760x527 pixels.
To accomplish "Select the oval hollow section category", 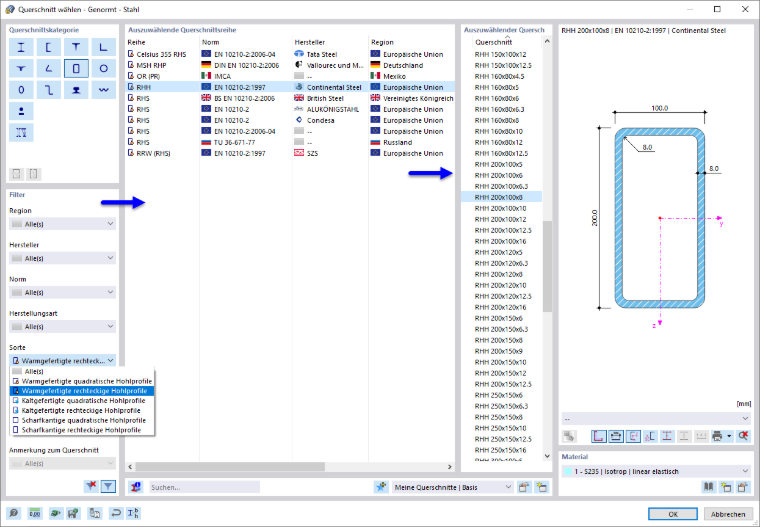I will coord(21,90).
